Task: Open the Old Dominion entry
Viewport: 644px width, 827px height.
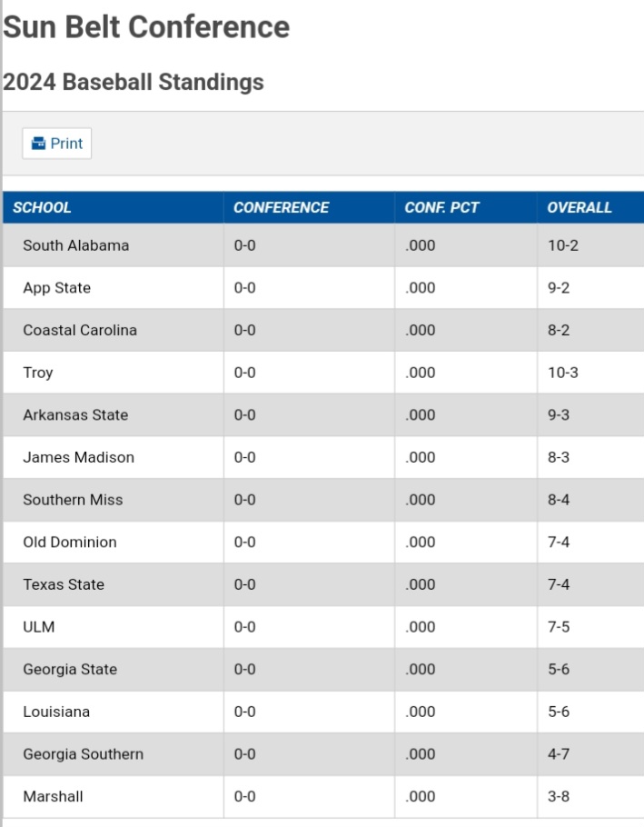Action: coord(70,543)
